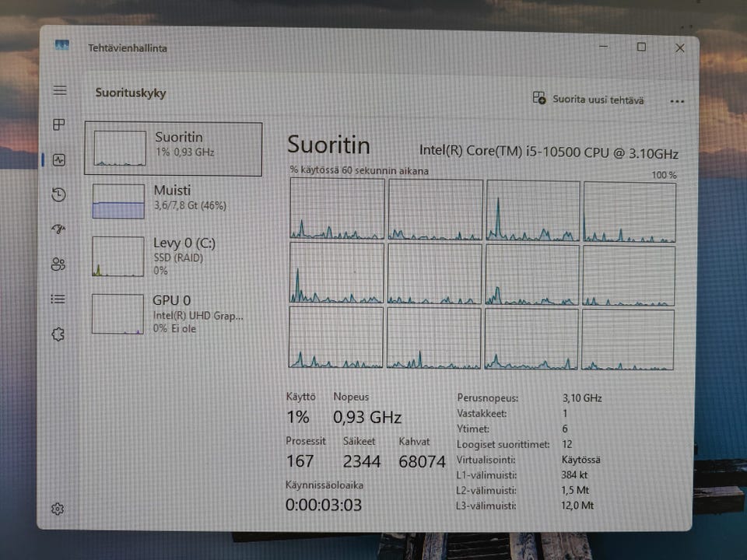
Task: Select the Suoritin (CPU) performance item
Action: click(x=174, y=149)
